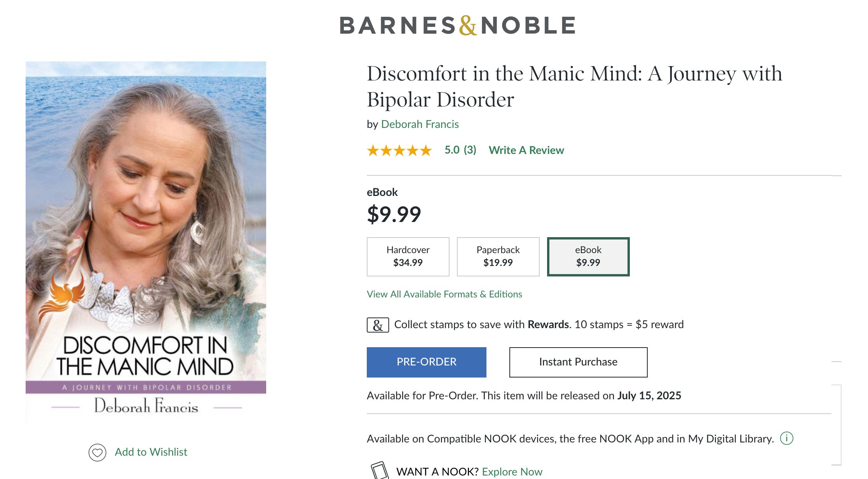
Task: Click the Rewards ampersand stamp icon
Action: tap(378, 325)
